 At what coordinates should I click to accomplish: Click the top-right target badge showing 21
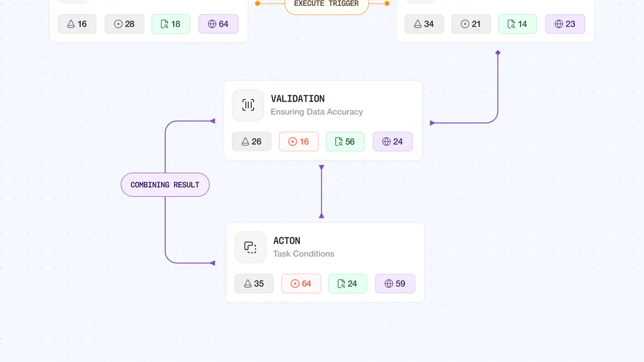pos(471,24)
